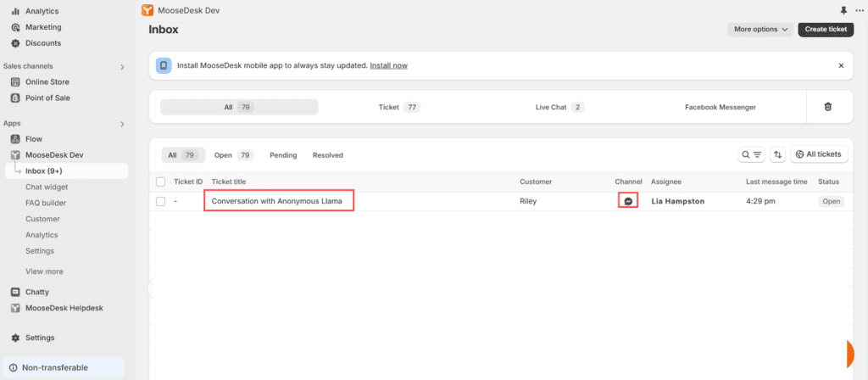
Task: Check the Anonymous Llama ticket checkbox
Action: tap(160, 202)
